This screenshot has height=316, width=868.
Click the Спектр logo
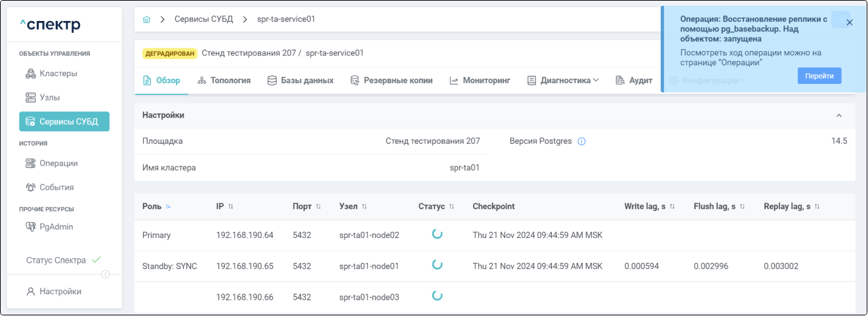(x=51, y=25)
